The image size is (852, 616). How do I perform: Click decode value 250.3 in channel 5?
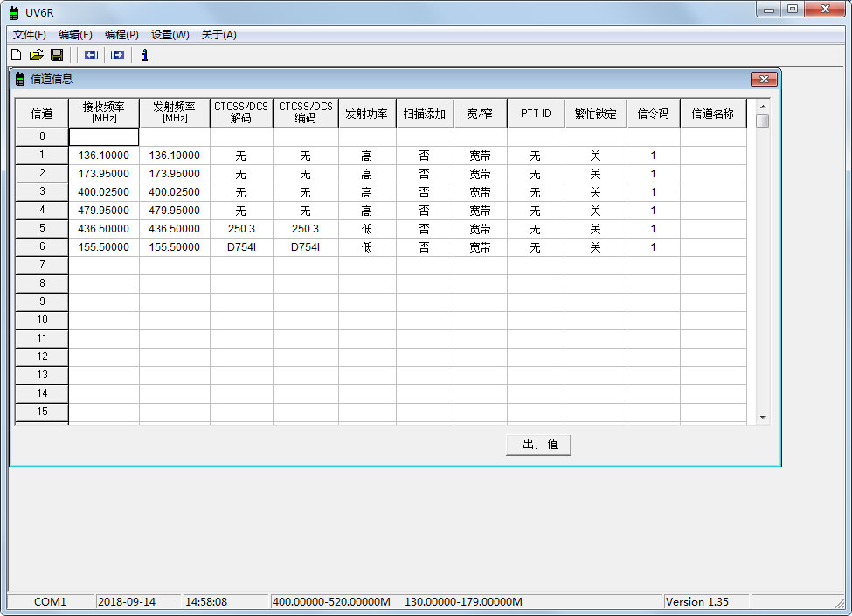tap(241, 229)
